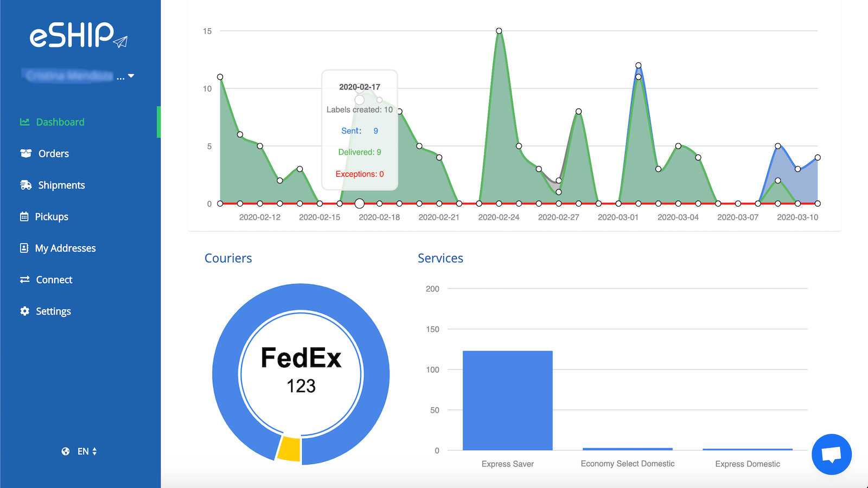Viewport: 868px width, 488px height.
Task: Click the Express Saver bar
Action: [x=508, y=400]
